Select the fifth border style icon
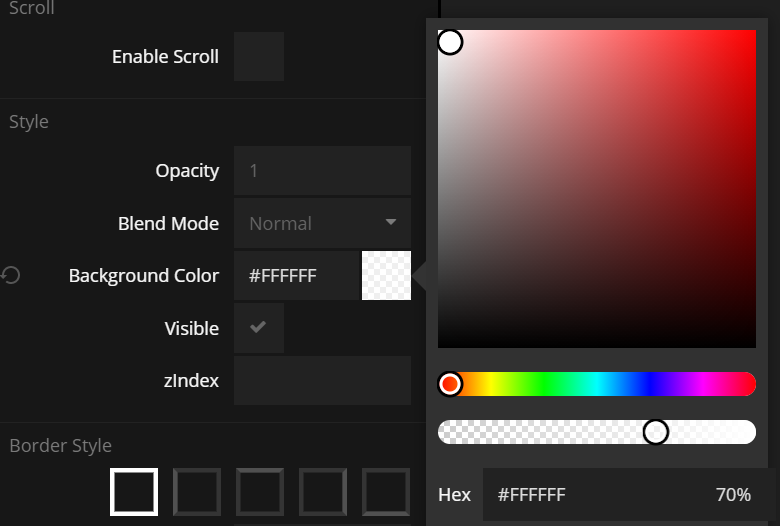 pyautogui.click(x=386, y=492)
